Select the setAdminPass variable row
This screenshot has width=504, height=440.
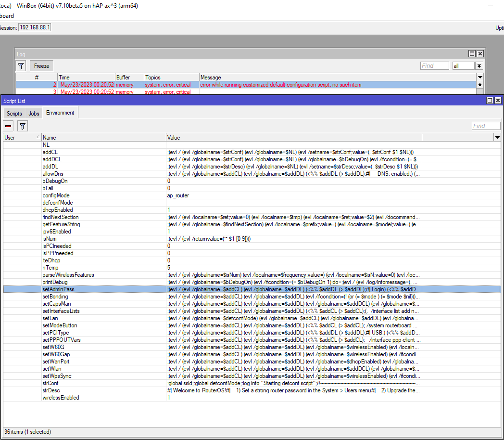point(252,289)
